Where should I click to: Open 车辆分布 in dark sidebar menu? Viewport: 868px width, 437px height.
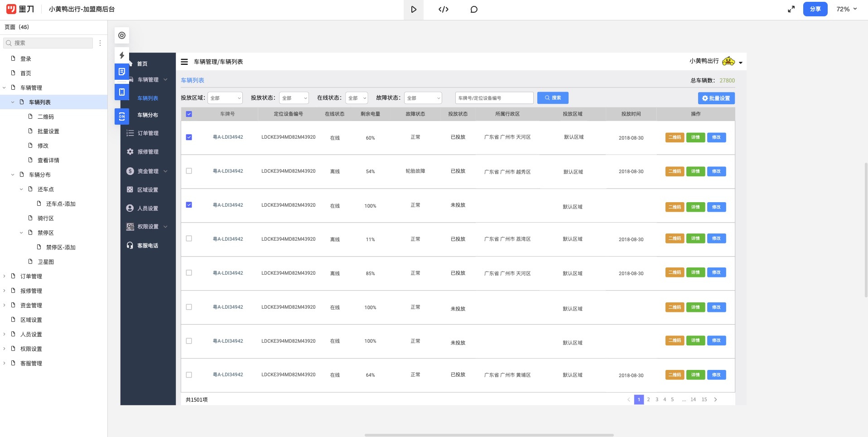148,115
